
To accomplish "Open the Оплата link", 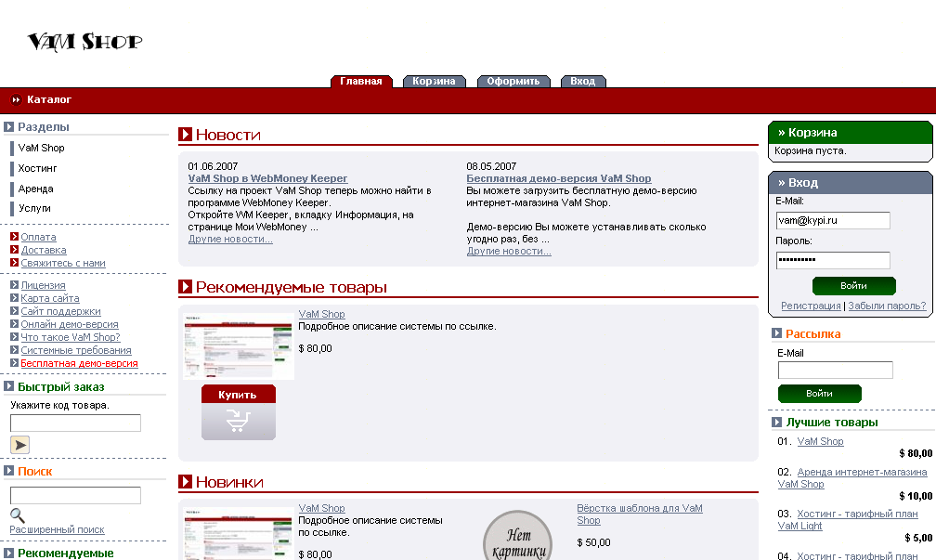I will (39, 237).
